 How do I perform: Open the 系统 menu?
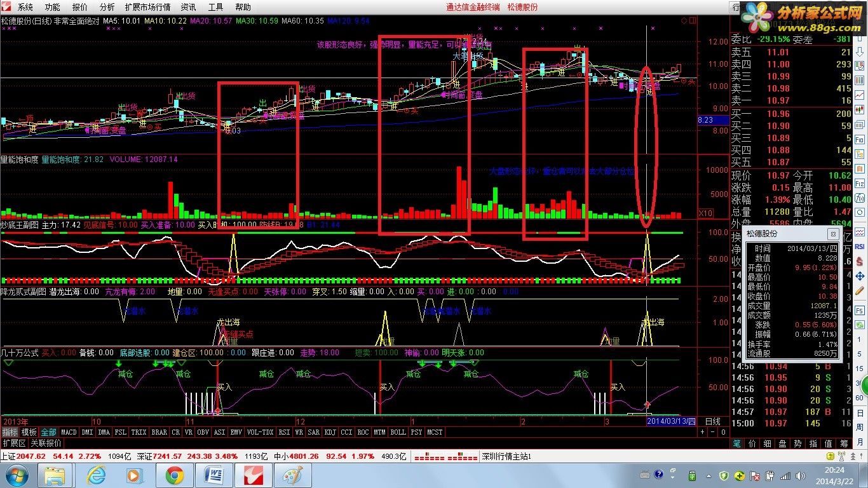click(x=25, y=7)
